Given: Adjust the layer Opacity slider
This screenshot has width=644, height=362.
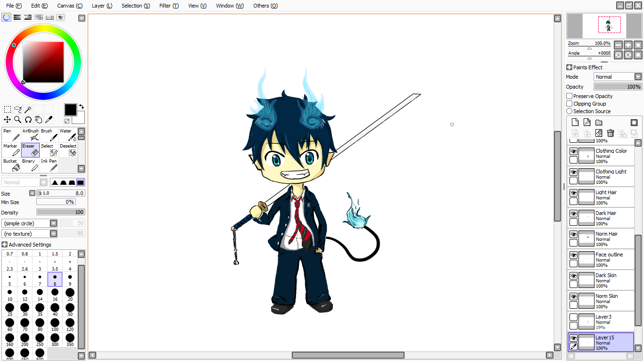Looking at the screenshot, I should pos(618,87).
